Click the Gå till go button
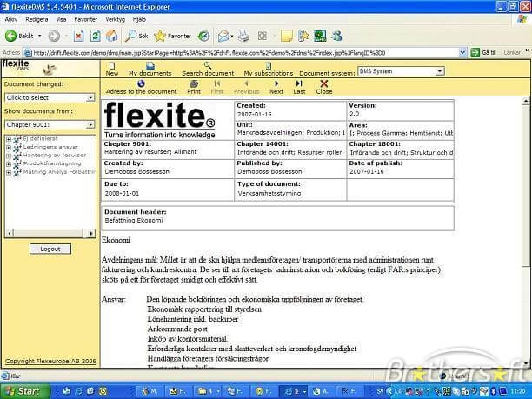The height and width of the screenshot is (399, 532). (483, 52)
